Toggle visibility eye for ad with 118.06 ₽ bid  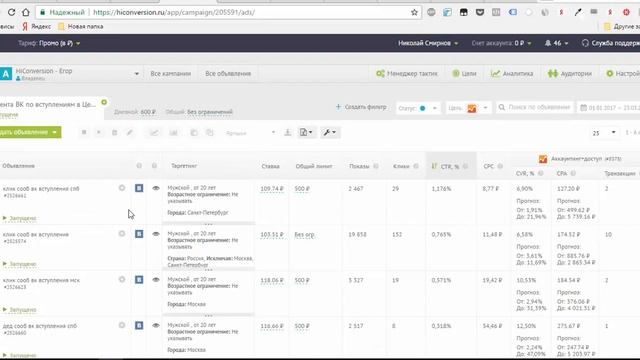tap(156, 280)
